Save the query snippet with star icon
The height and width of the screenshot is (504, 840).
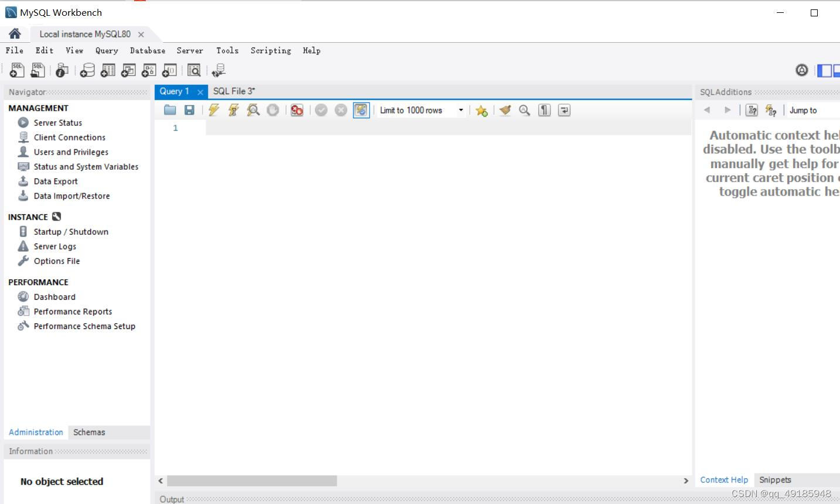pos(482,110)
